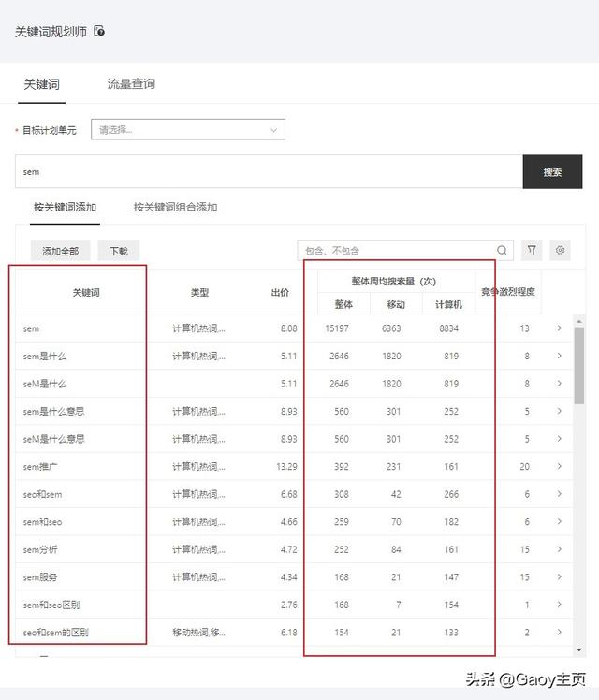Click the table scrollbar up arrow
Screen dimensions: 599x700
(x=579, y=321)
